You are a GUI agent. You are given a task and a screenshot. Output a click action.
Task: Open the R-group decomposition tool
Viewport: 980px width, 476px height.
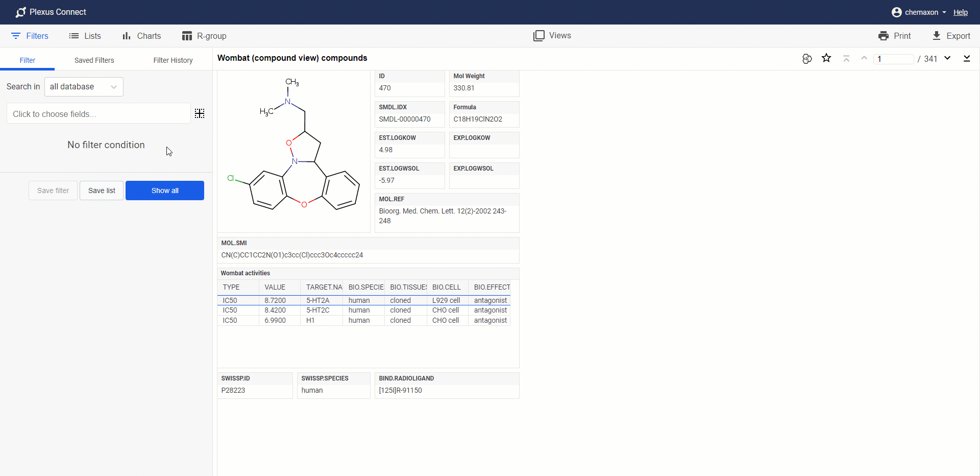[204, 36]
